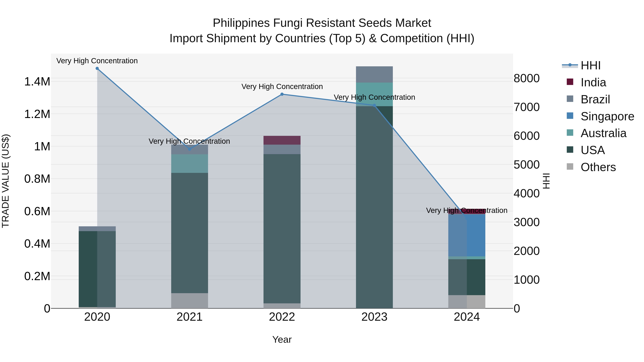The width and height of the screenshot is (644, 362).
Task: Click the 8000 right axis tick label
Action: pyautogui.click(x=527, y=78)
